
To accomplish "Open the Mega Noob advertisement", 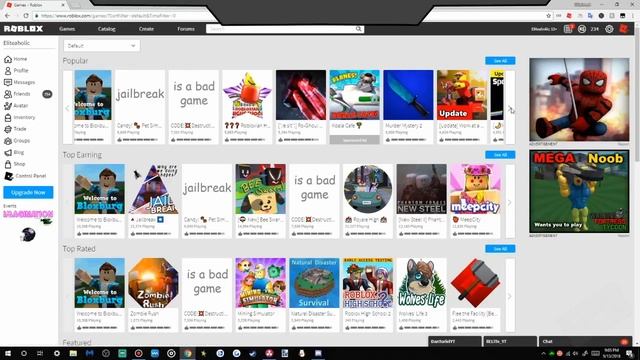I will tap(579, 191).
